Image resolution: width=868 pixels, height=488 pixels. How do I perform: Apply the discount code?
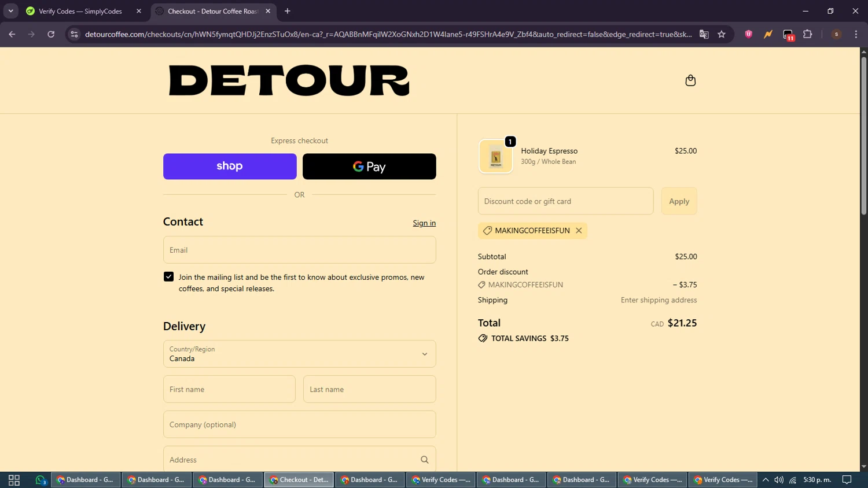[679, 201]
